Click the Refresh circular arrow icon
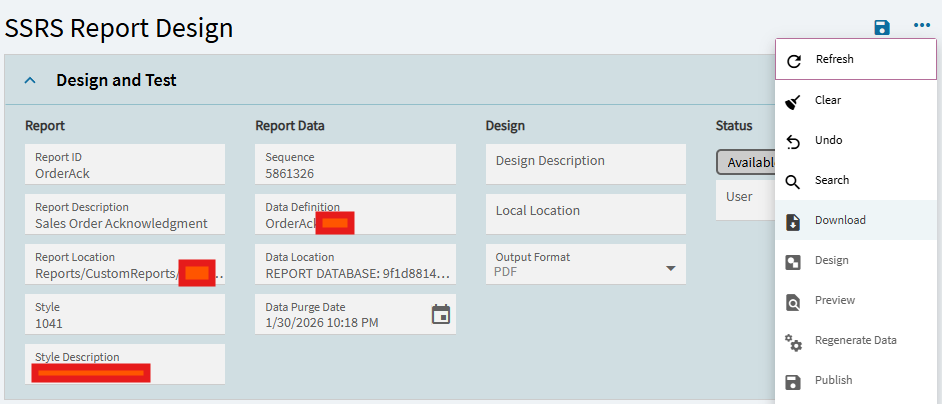The height and width of the screenshot is (404, 942). pos(794,60)
